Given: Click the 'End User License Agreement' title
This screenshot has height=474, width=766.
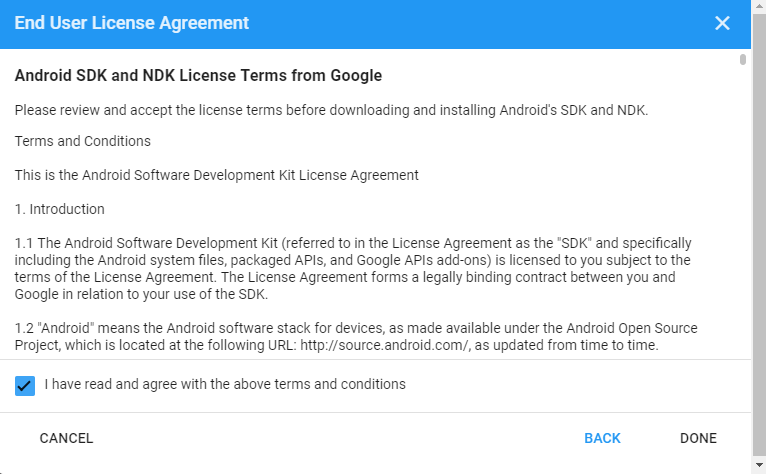Looking at the screenshot, I should tap(132, 23).
